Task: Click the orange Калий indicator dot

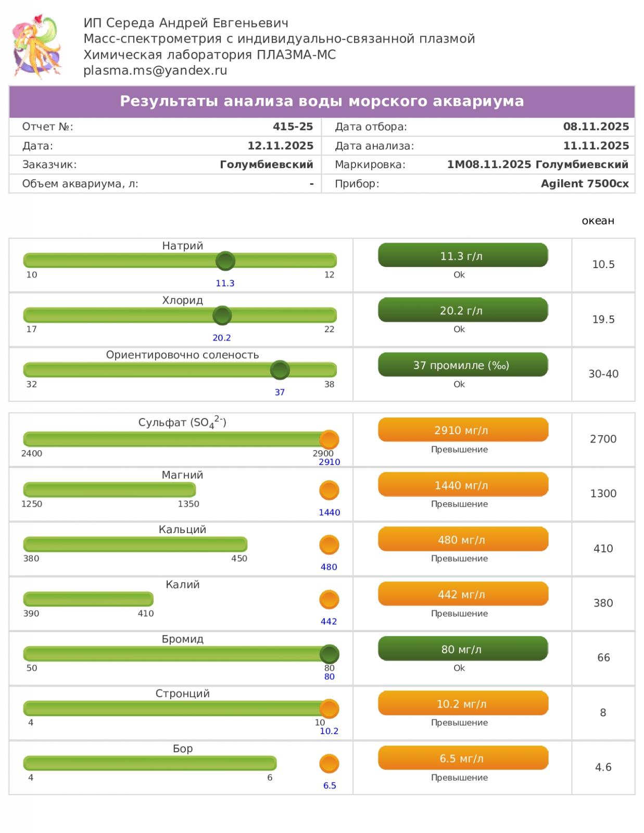Action: [329, 600]
